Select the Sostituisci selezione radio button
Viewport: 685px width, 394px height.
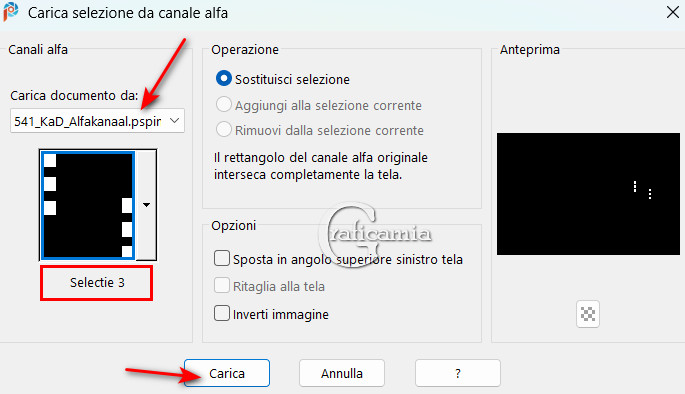pyautogui.click(x=224, y=79)
